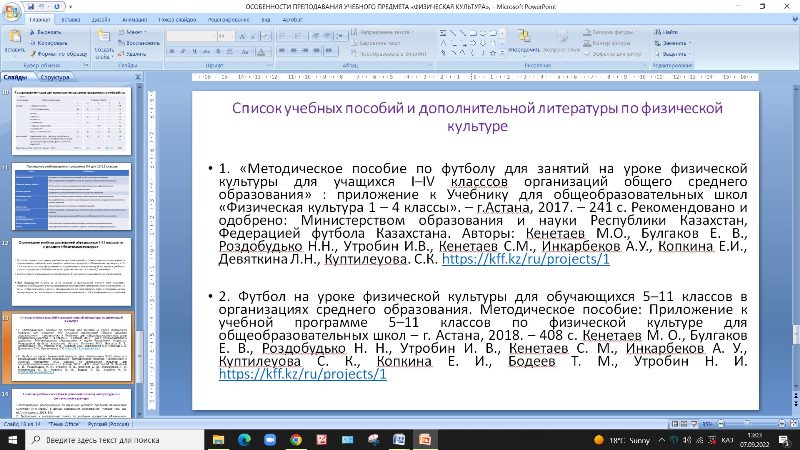
Task: Open the shapes gallery More arrow
Action: 503,52
